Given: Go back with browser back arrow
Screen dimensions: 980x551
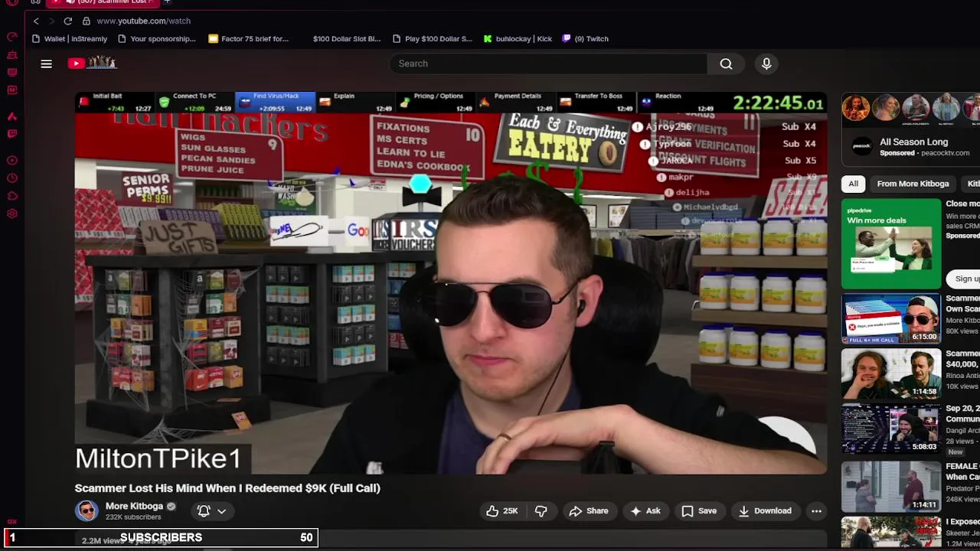Looking at the screenshot, I should 36,21.
